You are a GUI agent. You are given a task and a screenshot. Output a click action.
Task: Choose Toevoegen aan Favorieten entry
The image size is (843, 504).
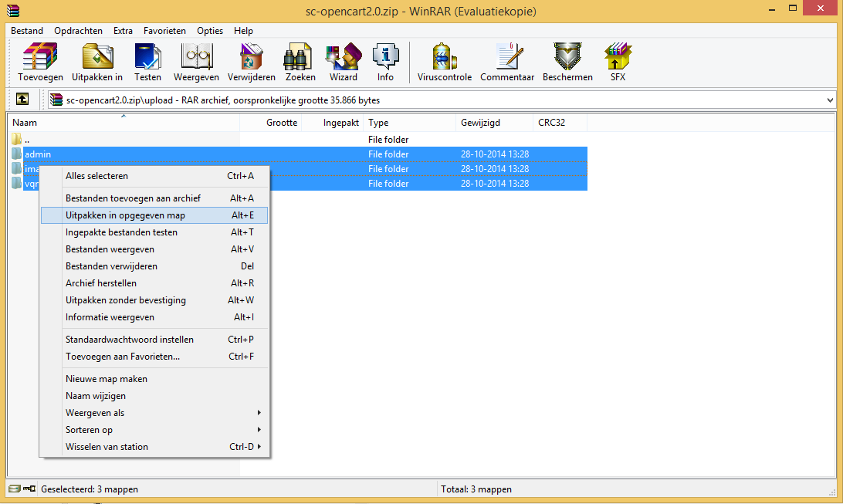coord(154,357)
